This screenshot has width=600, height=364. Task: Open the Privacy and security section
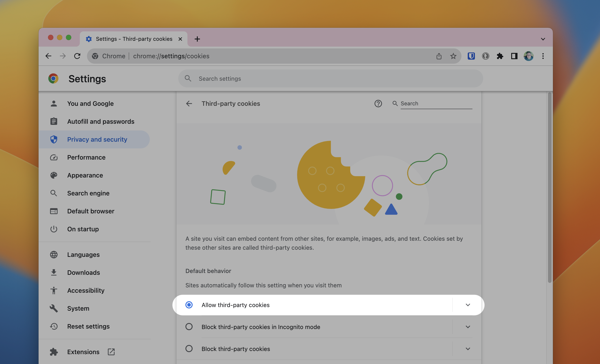[x=97, y=139]
